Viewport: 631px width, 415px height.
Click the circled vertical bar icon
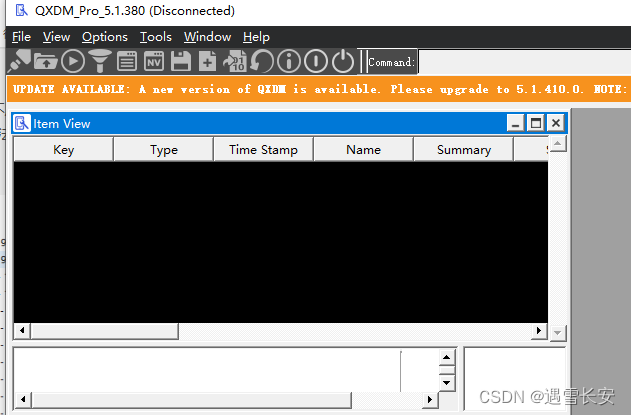pyautogui.click(x=316, y=62)
